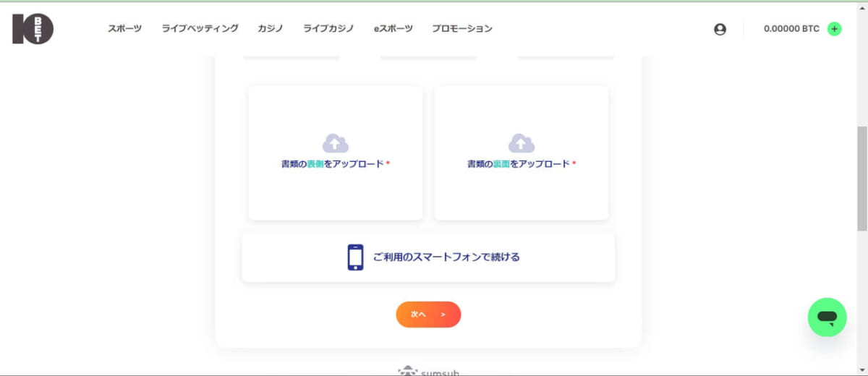This screenshot has height=376, width=868.
Task: Click the page vertical scrollbar thumb
Action: coord(862,179)
